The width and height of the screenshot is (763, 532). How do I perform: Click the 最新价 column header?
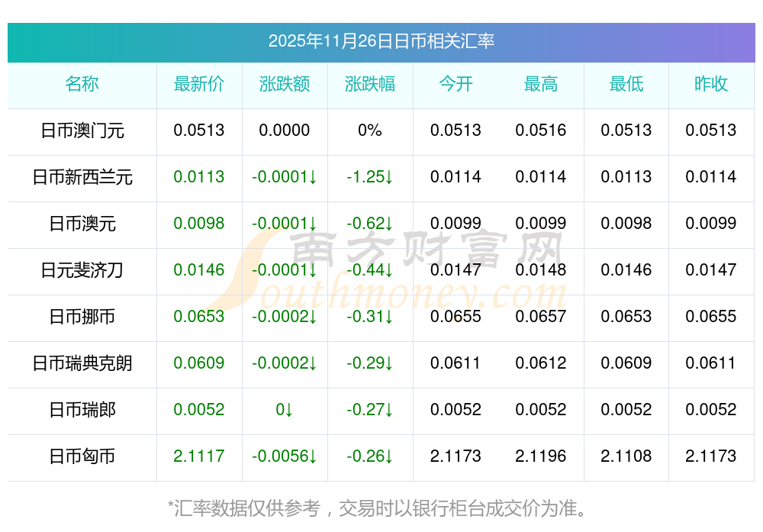(199, 85)
